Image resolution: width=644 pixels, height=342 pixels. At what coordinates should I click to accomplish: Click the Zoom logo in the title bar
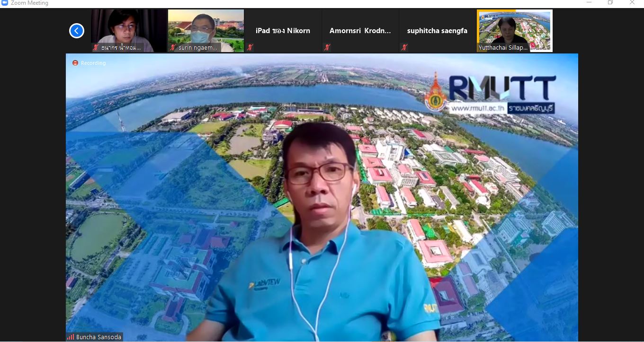[5, 3]
